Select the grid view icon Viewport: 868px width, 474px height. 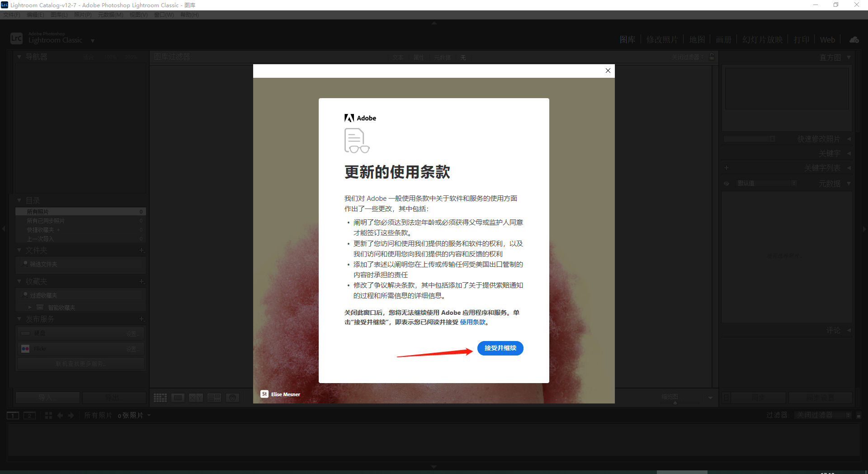160,398
